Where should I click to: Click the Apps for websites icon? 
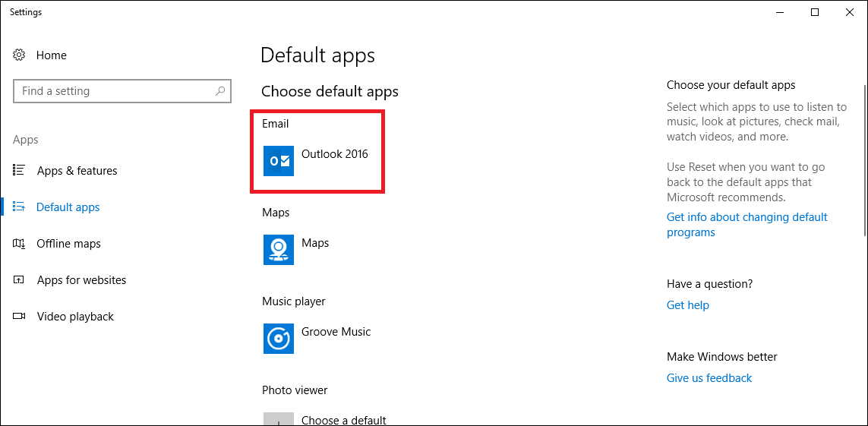point(19,280)
